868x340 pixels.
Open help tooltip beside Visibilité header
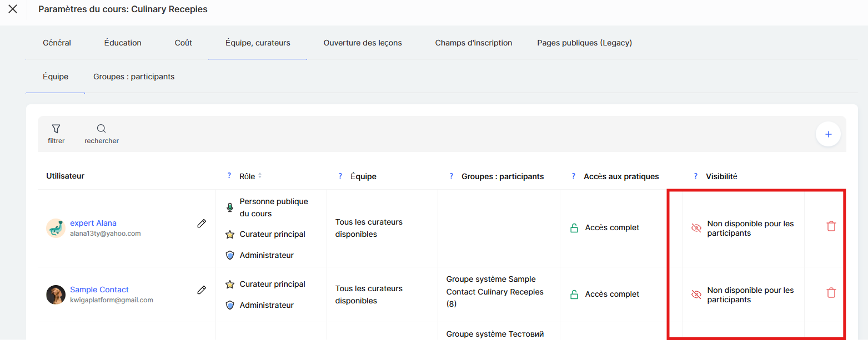tap(695, 176)
